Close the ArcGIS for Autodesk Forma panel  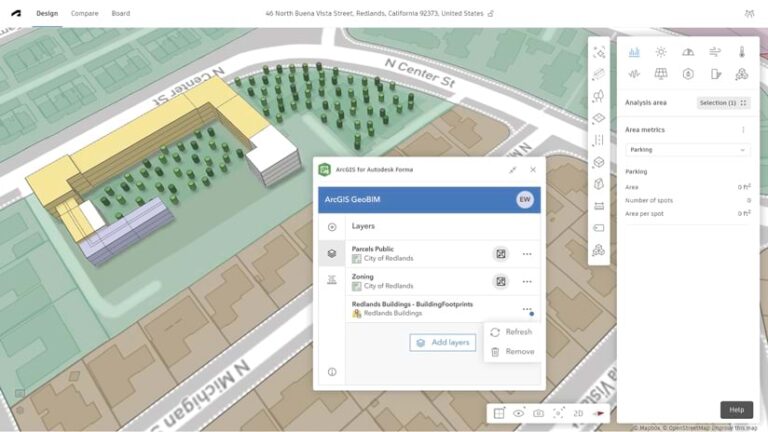[x=533, y=170]
